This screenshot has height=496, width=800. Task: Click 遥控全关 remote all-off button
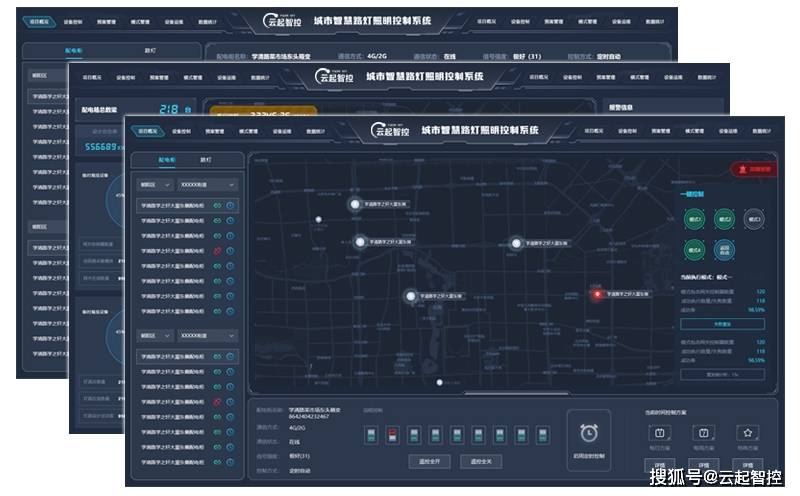pos(481,462)
